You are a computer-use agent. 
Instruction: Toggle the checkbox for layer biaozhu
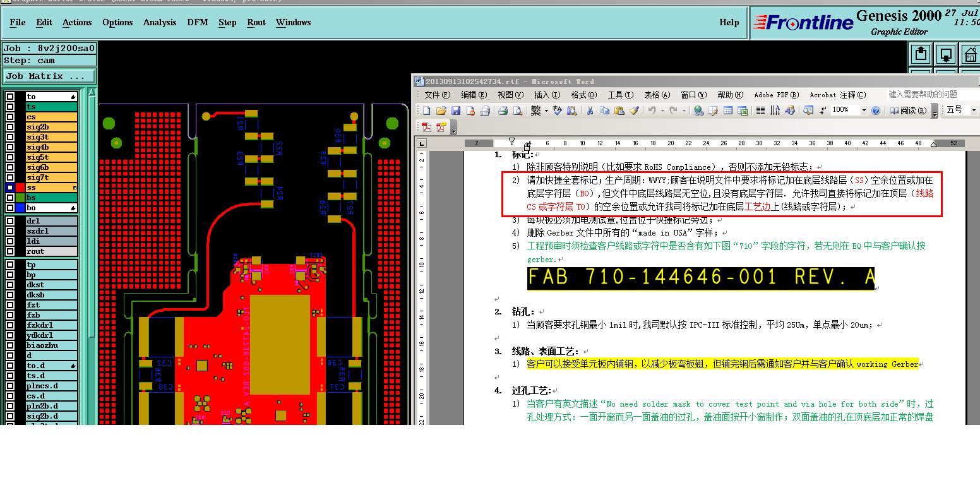click(x=10, y=345)
